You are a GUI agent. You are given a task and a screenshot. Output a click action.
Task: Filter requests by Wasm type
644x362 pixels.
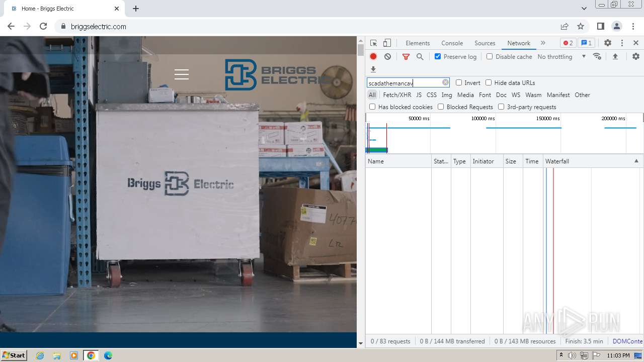pyautogui.click(x=533, y=95)
